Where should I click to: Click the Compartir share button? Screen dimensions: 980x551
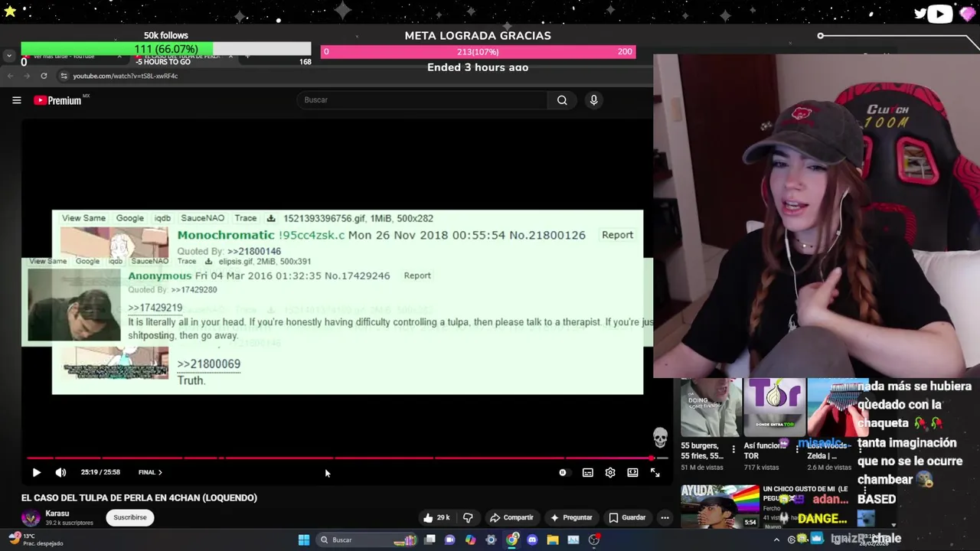511,517
